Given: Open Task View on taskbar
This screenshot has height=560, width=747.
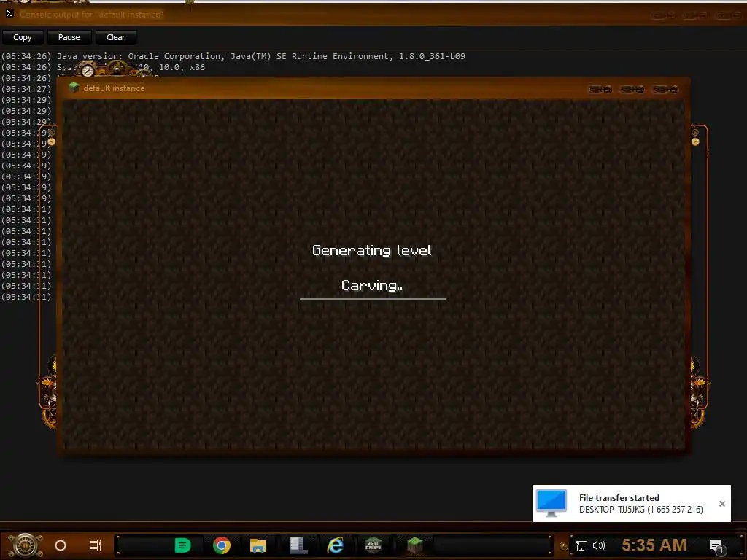Looking at the screenshot, I should [x=96, y=545].
